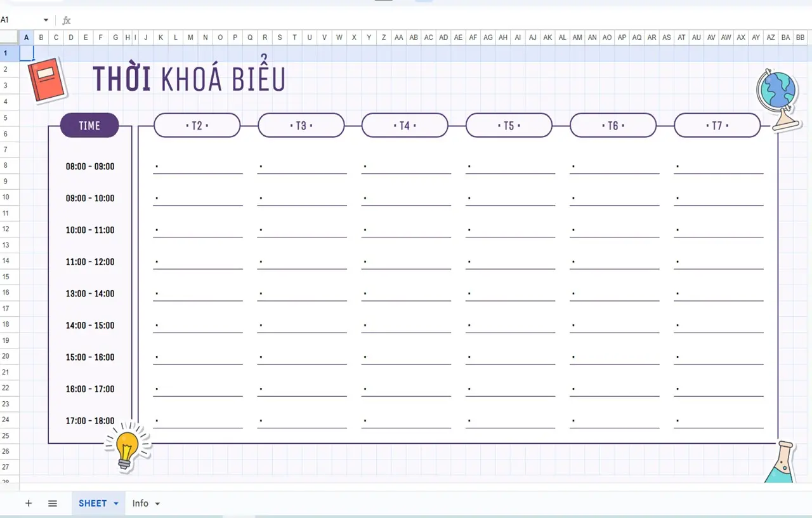Screen dimensions: 812x518
Task: Select the chemistry flask sticker image
Action: [x=781, y=462]
